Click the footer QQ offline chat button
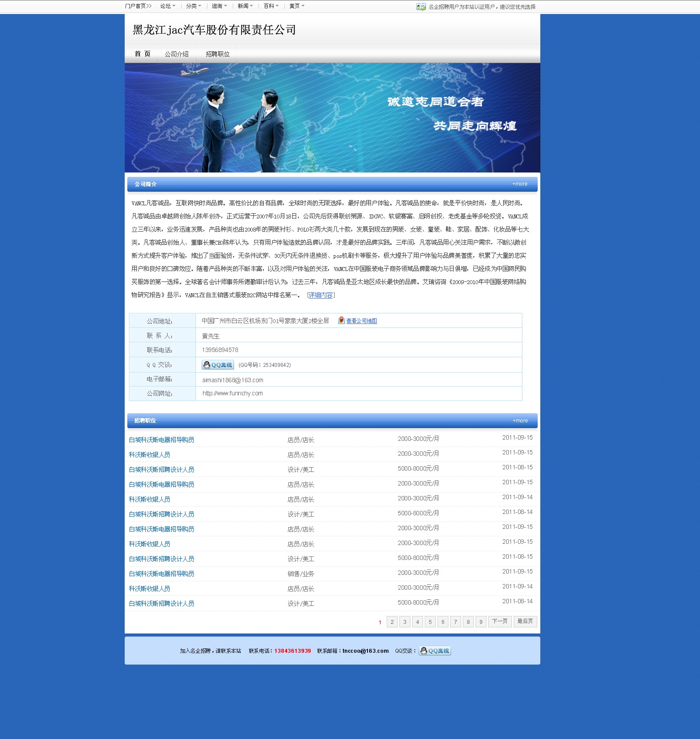 434,651
